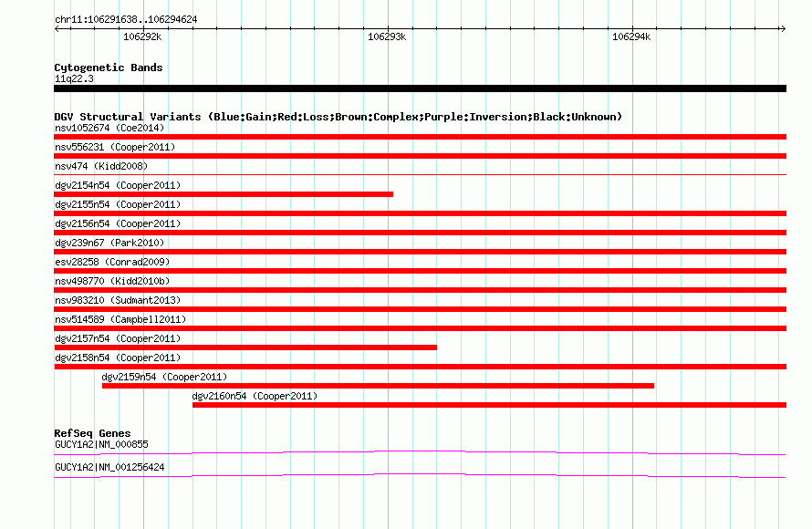This screenshot has height=529, width=812.
Task: Click the 11q22.3 band label
Action: [74, 78]
